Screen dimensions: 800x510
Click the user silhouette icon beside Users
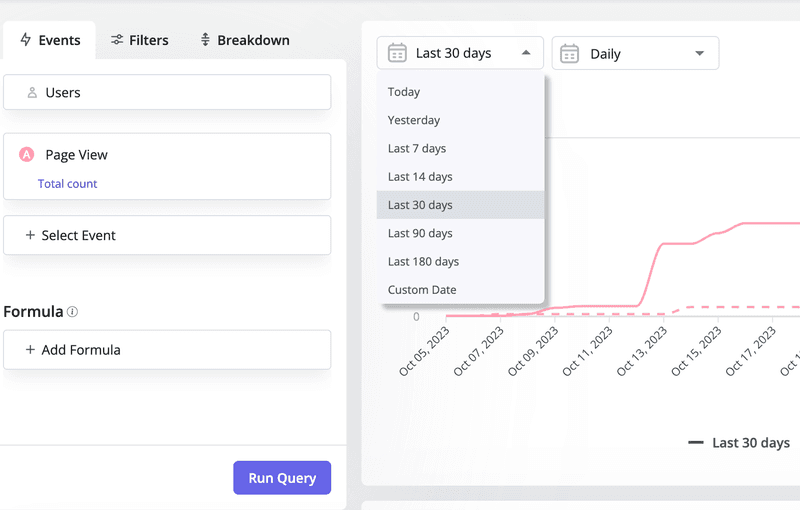click(32, 93)
